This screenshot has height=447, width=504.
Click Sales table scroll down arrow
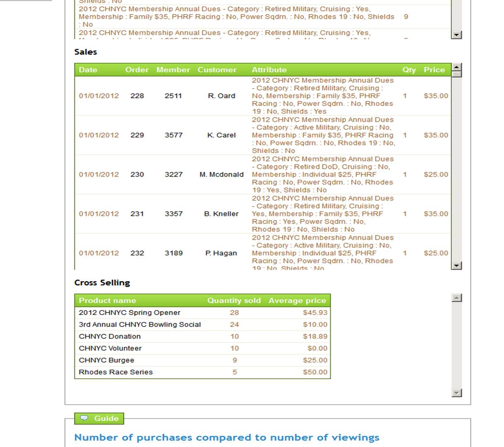[456, 266]
